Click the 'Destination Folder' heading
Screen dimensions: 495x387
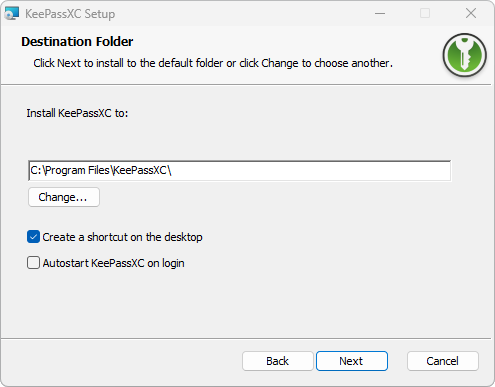(x=77, y=42)
